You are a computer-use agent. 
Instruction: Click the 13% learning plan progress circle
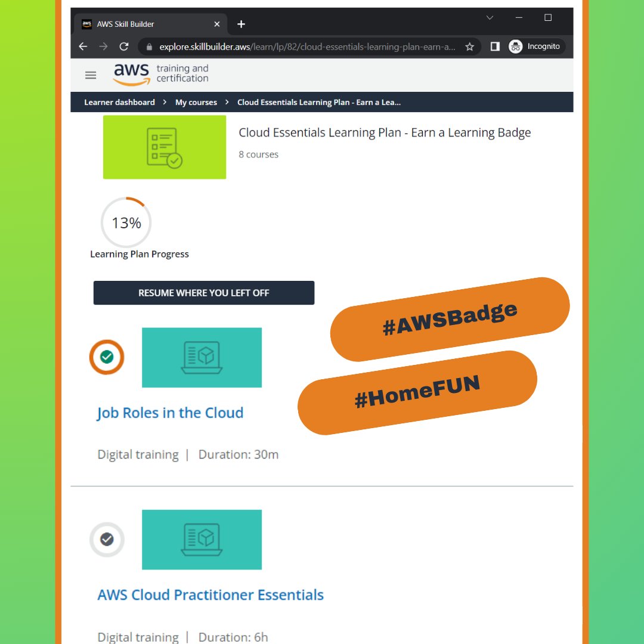coord(126,222)
